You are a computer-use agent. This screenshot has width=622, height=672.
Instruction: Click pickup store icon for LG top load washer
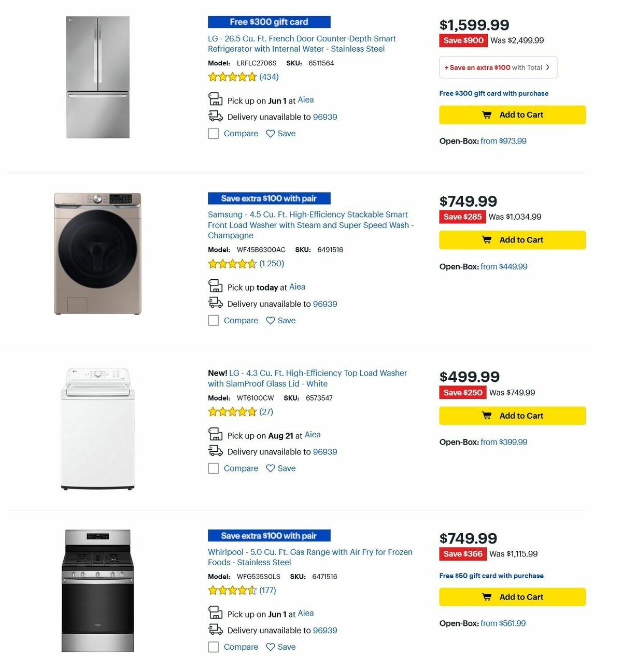[215, 434]
